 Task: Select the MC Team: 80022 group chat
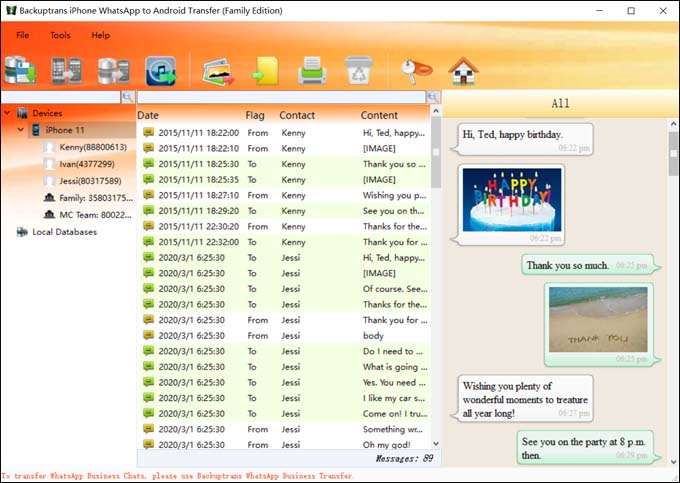click(95, 215)
